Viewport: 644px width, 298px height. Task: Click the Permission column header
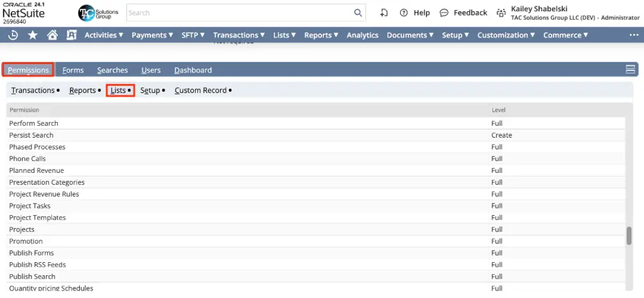(x=25, y=110)
